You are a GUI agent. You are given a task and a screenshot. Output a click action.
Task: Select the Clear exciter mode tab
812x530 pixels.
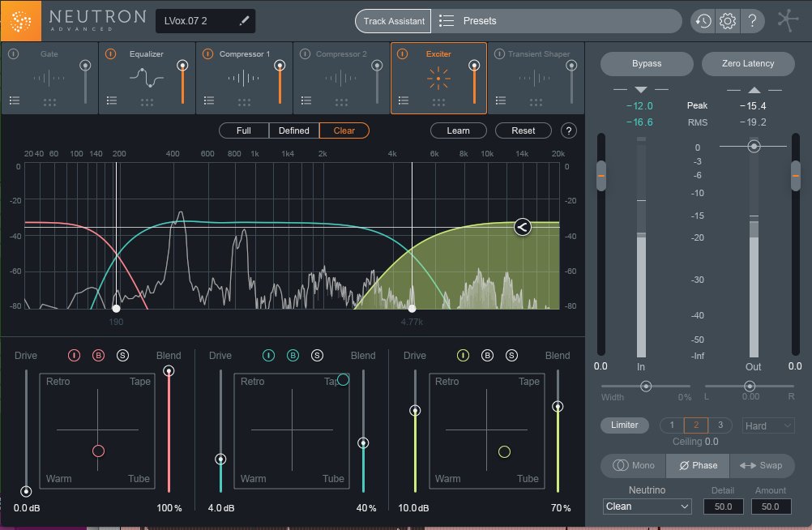coord(344,130)
